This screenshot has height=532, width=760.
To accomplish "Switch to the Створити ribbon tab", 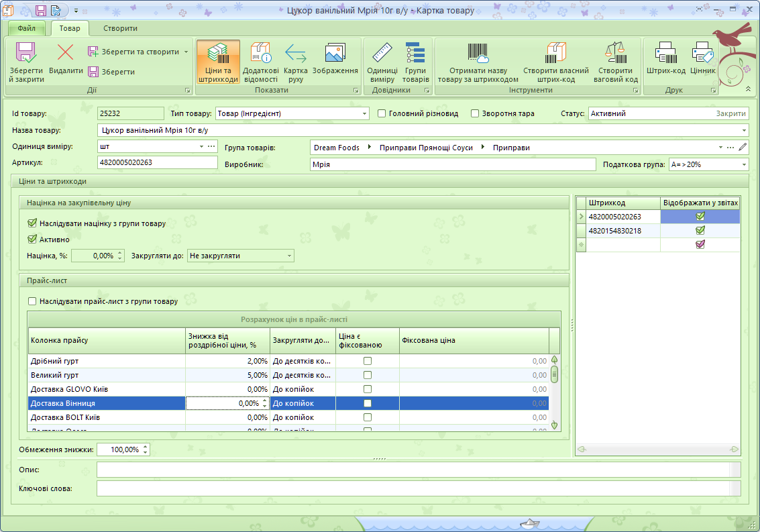I will pyautogui.click(x=120, y=28).
